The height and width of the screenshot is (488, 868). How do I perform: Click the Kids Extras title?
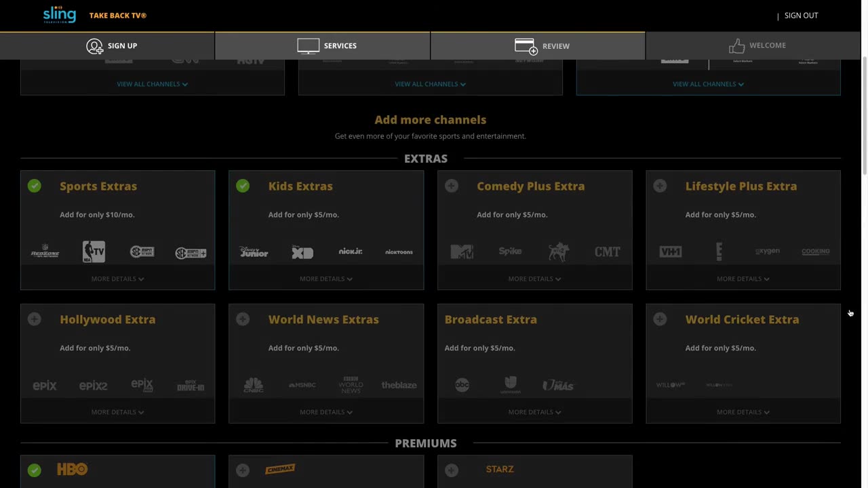point(300,186)
